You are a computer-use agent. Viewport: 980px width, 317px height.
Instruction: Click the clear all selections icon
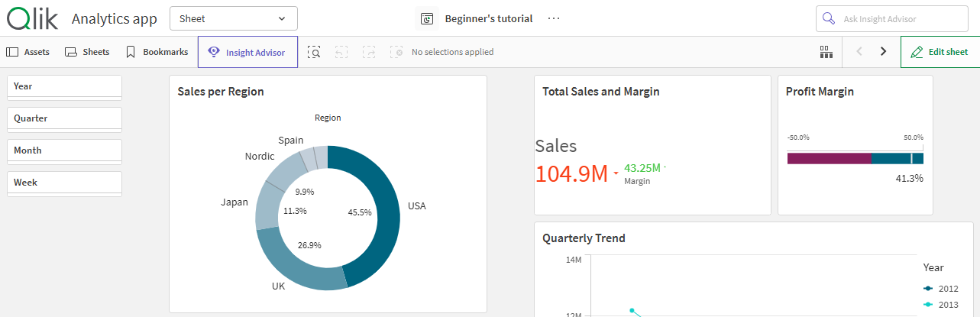coord(396,52)
